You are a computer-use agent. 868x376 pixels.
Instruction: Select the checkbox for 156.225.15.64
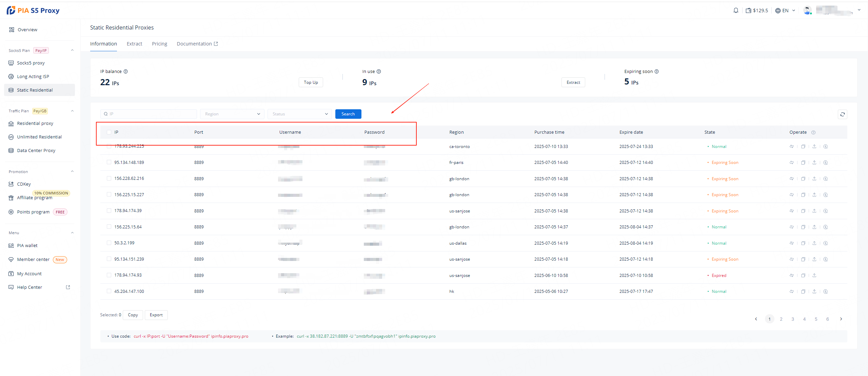pos(109,227)
